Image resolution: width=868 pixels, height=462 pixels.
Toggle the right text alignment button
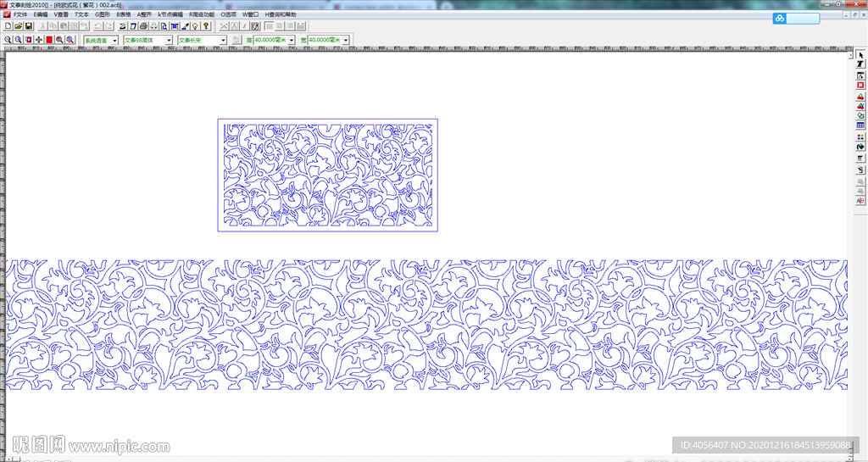click(x=290, y=26)
